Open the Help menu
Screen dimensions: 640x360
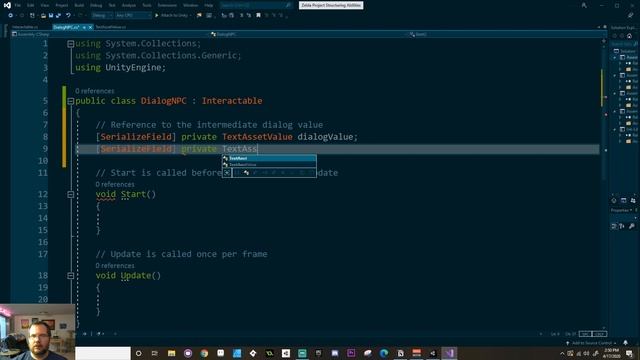(x=209, y=5)
